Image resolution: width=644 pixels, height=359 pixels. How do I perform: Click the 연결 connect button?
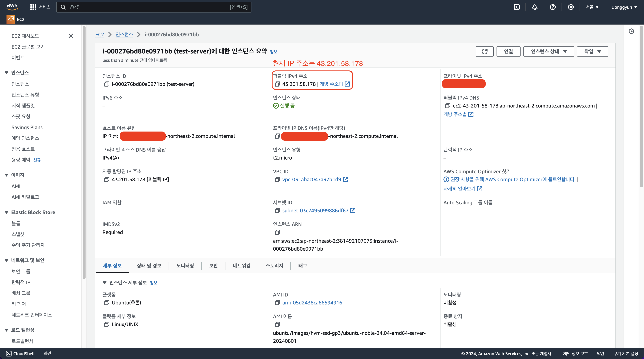click(x=508, y=51)
